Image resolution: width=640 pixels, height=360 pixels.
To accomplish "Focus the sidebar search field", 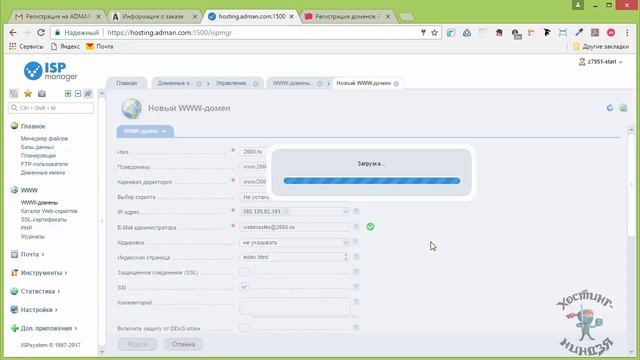I will 51,108.
